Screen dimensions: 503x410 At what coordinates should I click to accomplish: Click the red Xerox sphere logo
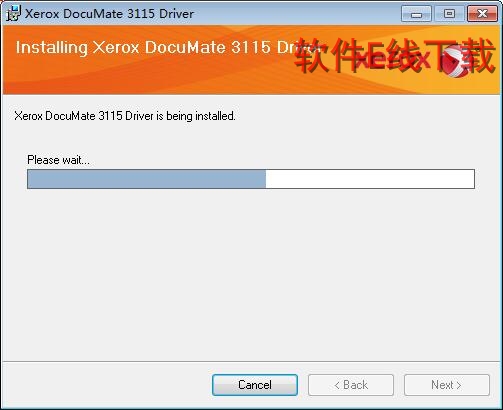pos(455,62)
